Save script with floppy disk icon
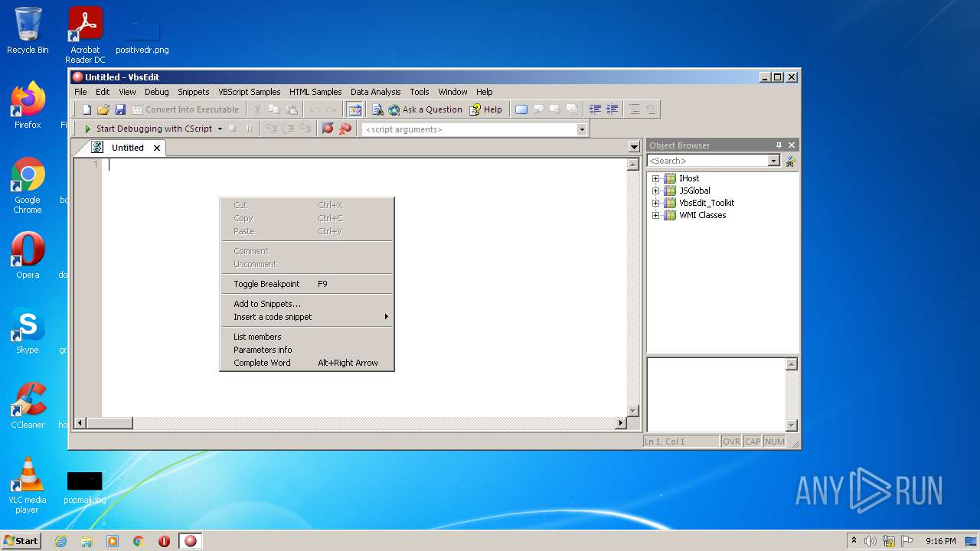Screen dimensions: 980x551 pyautogui.click(x=120, y=109)
